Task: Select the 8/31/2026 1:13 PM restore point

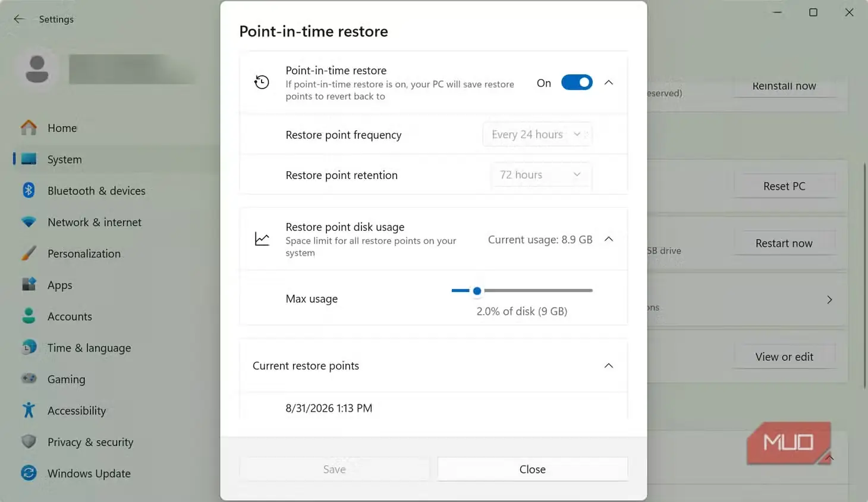Action: click(x=329, y=408)
